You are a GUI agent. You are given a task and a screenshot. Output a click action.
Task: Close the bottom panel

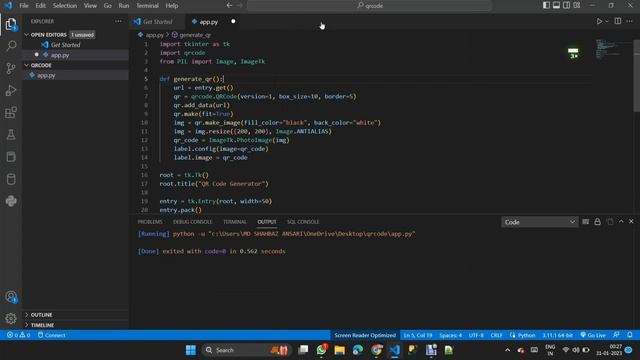[x=631, y=221]
